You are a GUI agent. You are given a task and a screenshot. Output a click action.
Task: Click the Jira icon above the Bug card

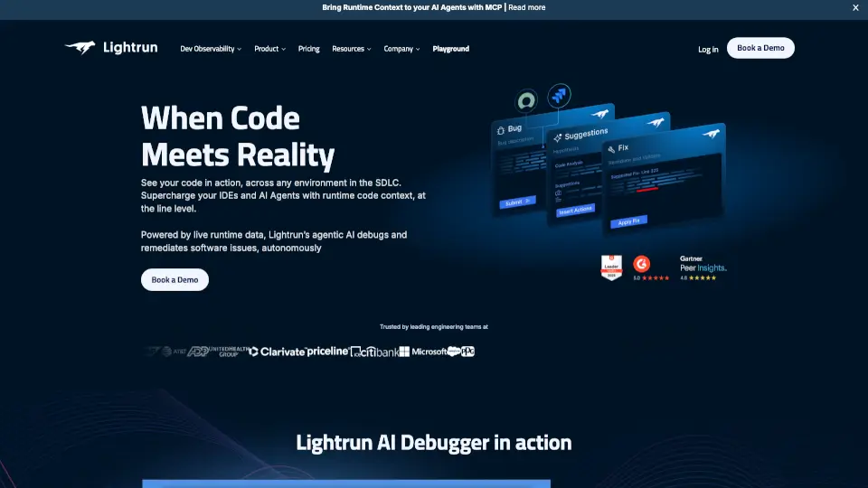pos(561,95)
